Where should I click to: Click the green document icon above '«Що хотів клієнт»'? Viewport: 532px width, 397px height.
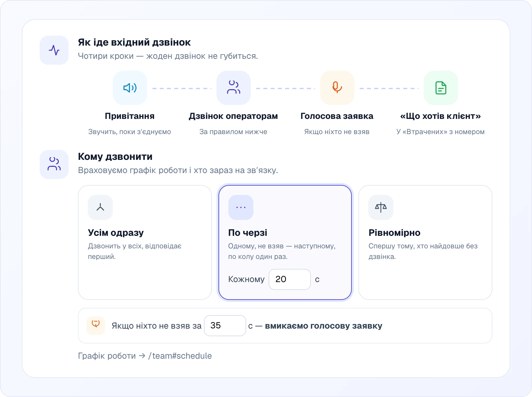(441, 88)
